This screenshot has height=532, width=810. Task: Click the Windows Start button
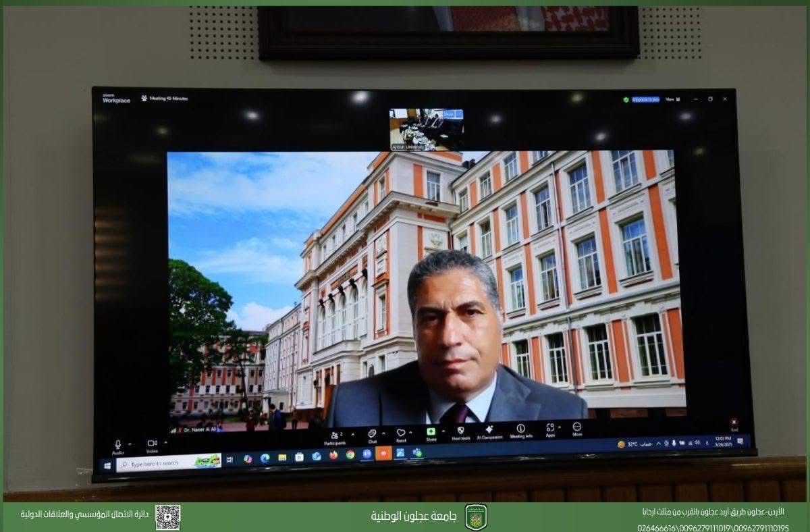pyautogui.click(x=107, y=465)
